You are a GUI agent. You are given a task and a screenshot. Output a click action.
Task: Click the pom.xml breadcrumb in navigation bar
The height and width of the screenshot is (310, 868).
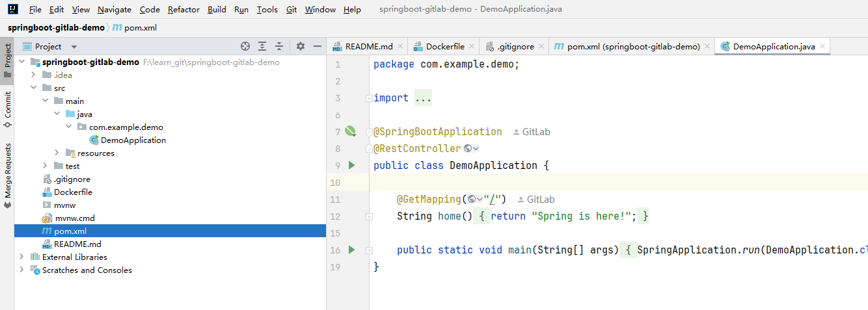coord(135,27)
